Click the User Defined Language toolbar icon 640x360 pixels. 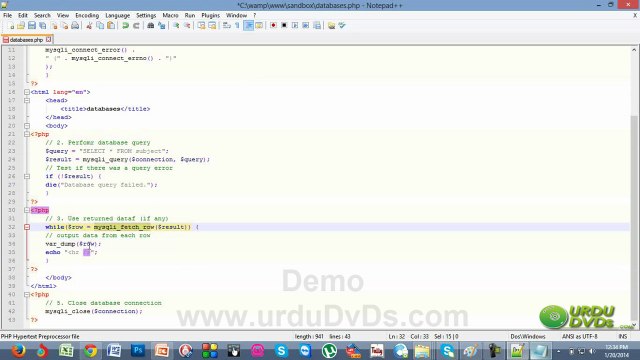[259, 26]
